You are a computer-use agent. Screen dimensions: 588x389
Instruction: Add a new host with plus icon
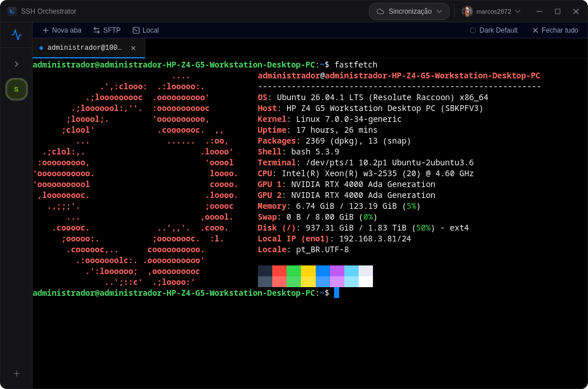(17, 374)
